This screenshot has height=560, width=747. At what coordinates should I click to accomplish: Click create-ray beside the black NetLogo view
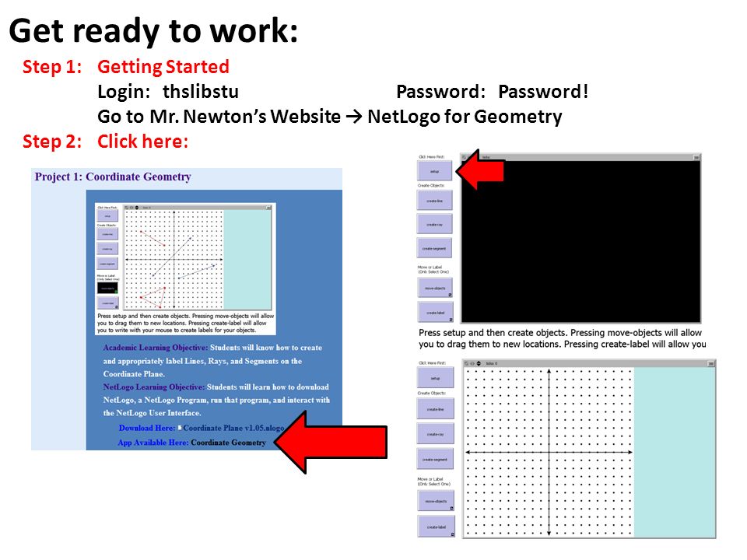click(434, 224)
